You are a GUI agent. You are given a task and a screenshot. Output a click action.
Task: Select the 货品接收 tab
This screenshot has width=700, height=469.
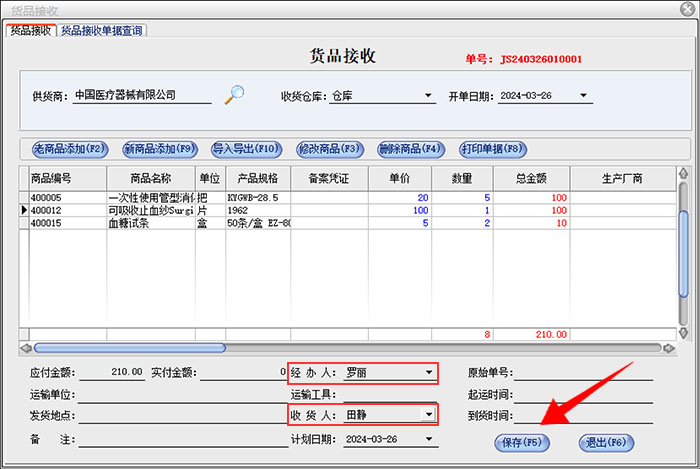coord(30,30)
